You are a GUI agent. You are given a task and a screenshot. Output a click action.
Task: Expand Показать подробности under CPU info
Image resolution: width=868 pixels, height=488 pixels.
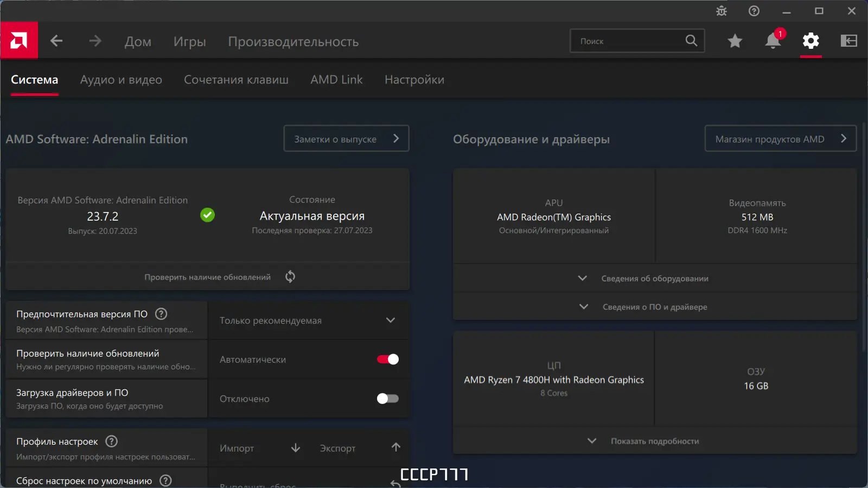[x=655, y=441]
